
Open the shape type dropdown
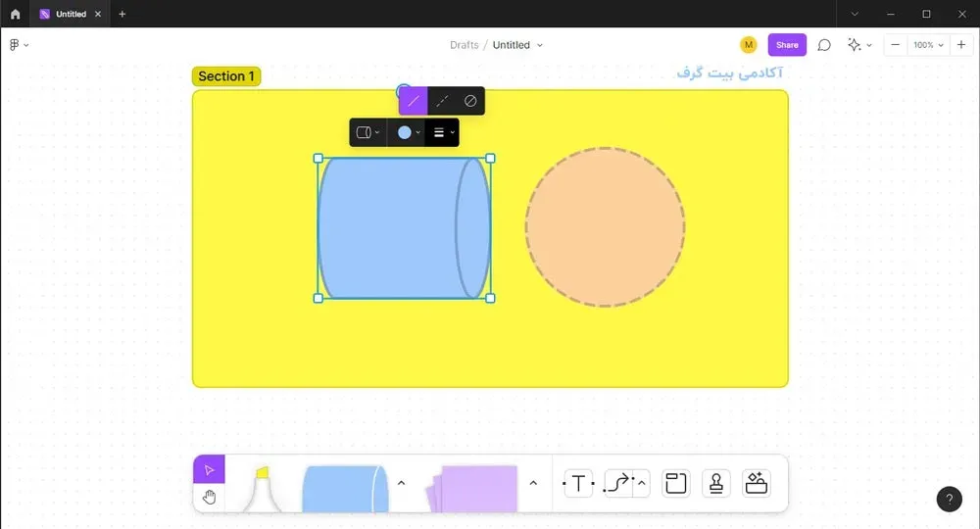(x=367, y=132)
